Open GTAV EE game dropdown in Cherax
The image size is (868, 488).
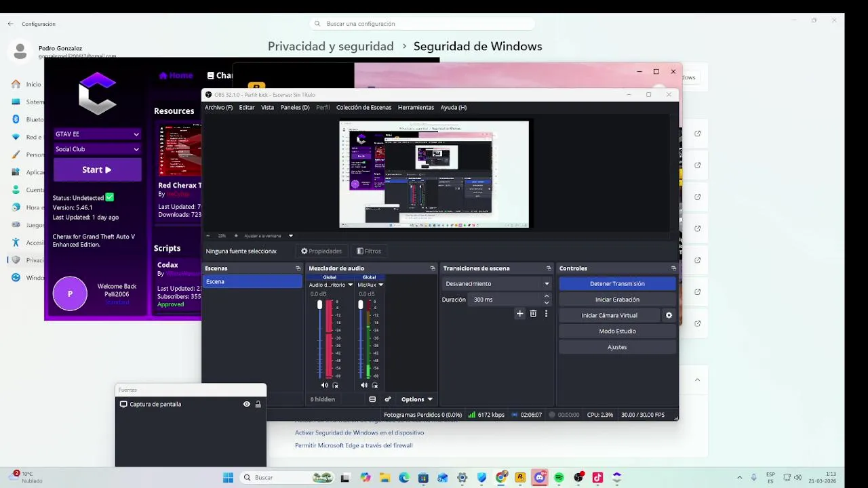pyautogui.click(x=97, y=134)
